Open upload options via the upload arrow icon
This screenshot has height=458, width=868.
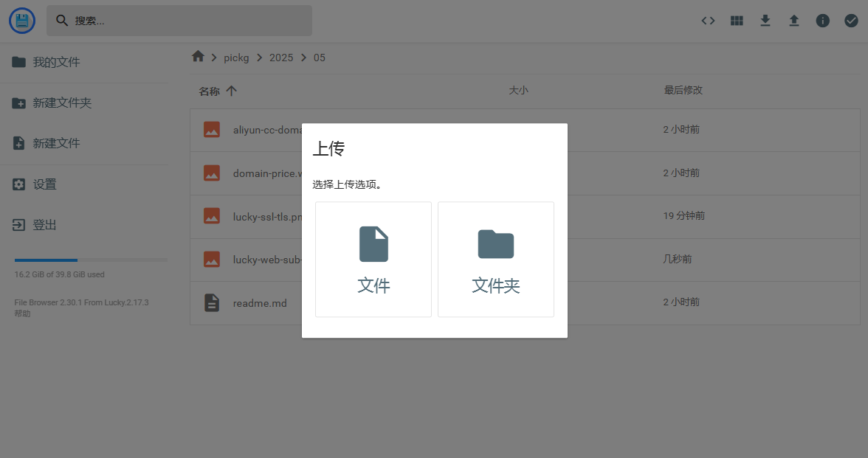pyautogui.click(x=793, y=21)
